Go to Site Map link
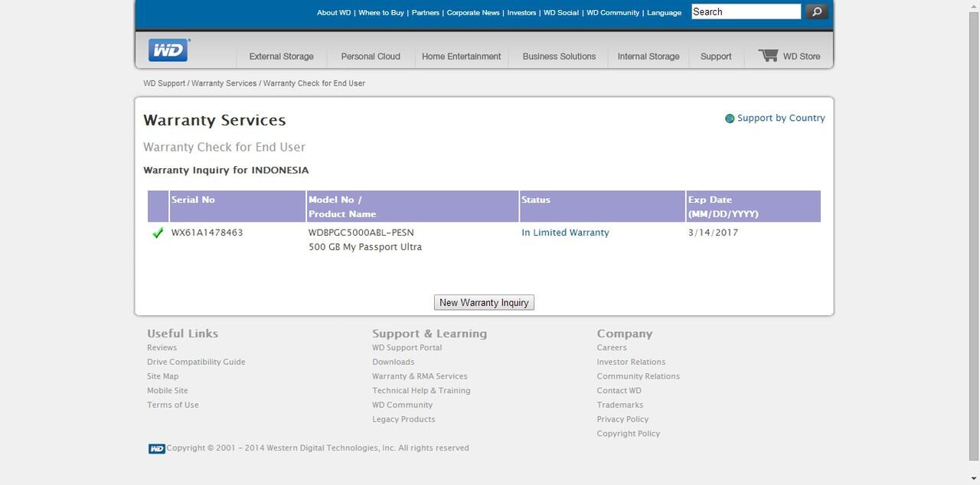The image size is (980, 485). [162, 376]
